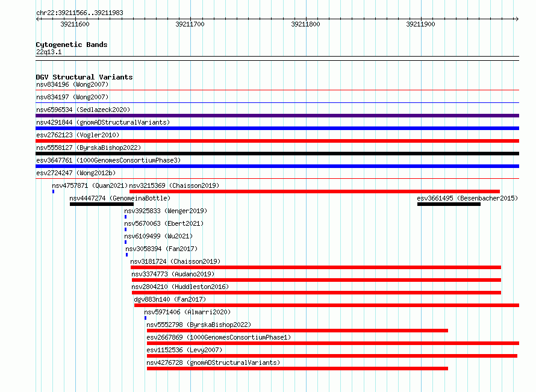The height and width of the screenshot is (392, 536).
Task: Click the nsv834197 (Wong2007) variant label
Action: point(72,97)
